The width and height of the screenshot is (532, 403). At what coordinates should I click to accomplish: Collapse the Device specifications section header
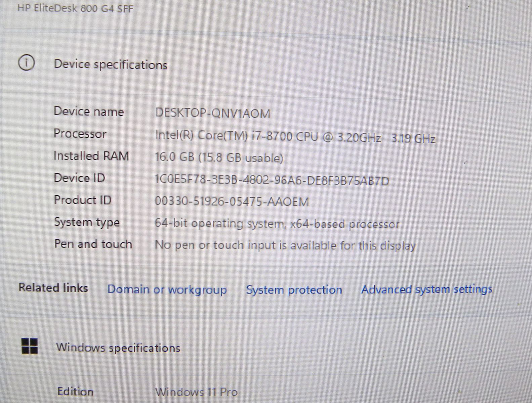[x=111, y=64]
